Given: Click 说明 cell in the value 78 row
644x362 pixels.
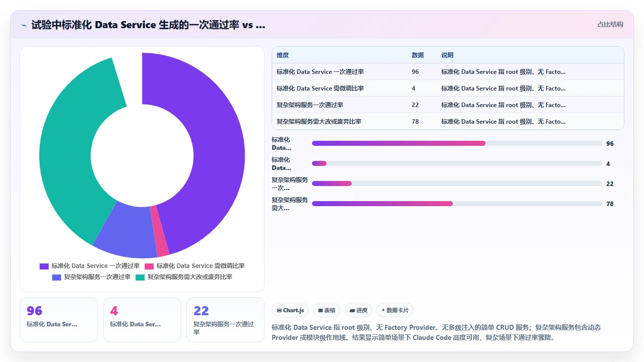Looking at the screenshot, I should [x=503, y=122].
